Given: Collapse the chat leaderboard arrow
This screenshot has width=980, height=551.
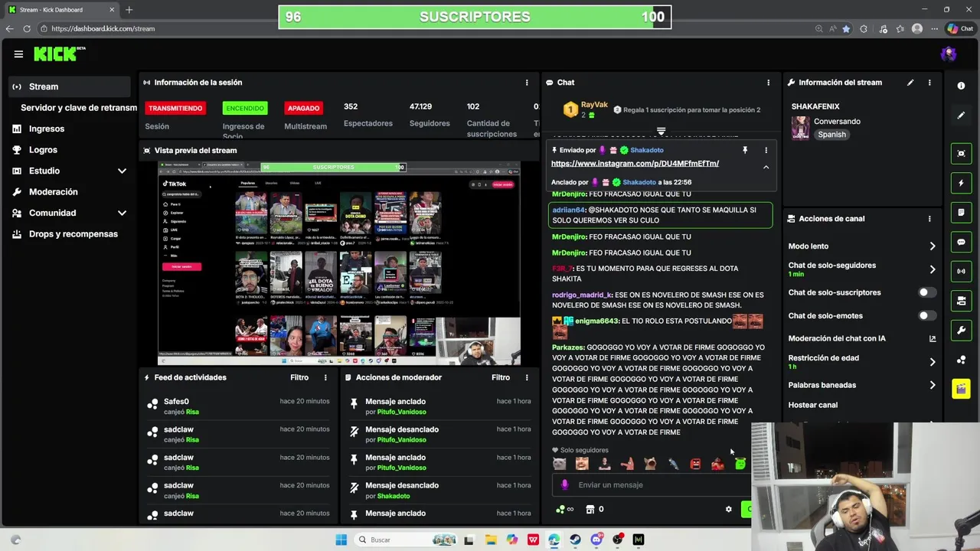Looking at the screenshot, I should pyautogui.click(x=661, y=132).
